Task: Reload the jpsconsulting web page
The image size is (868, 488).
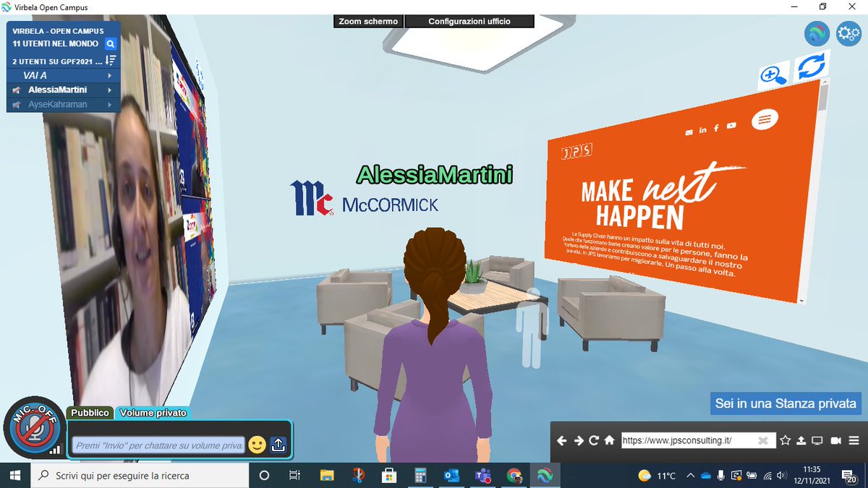Action: click(594, 441)
